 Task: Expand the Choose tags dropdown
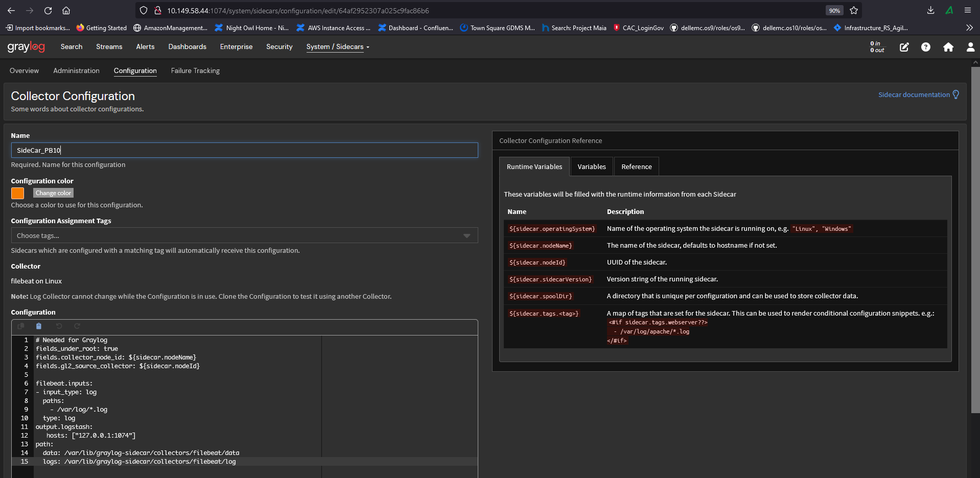(466, 235)
